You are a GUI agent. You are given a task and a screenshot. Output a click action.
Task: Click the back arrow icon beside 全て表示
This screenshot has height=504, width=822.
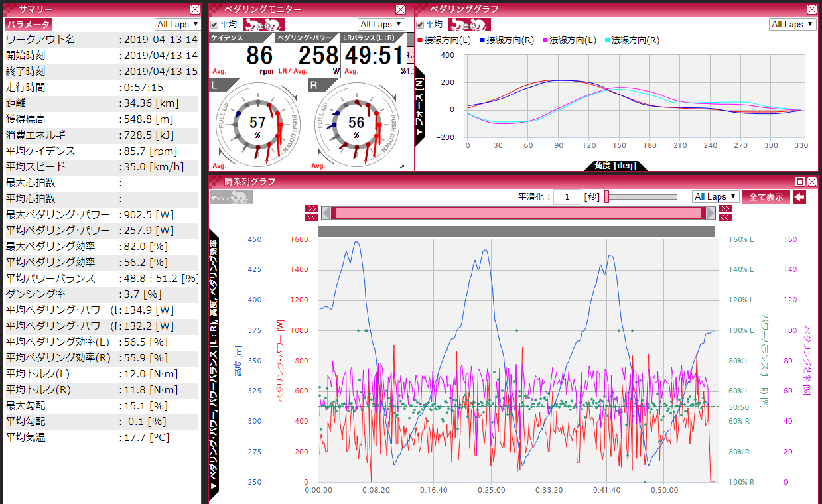click(x=799, y=197)
